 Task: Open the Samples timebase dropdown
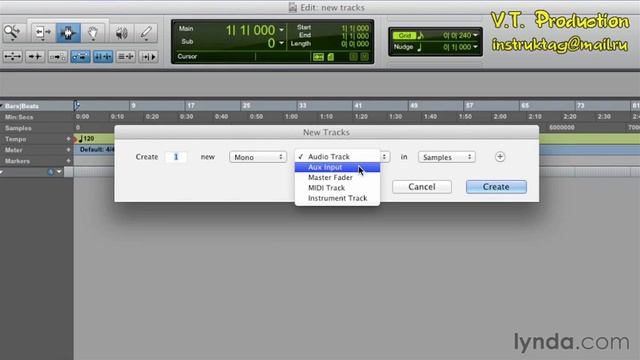pyautogui.click(x=447, y=157)
